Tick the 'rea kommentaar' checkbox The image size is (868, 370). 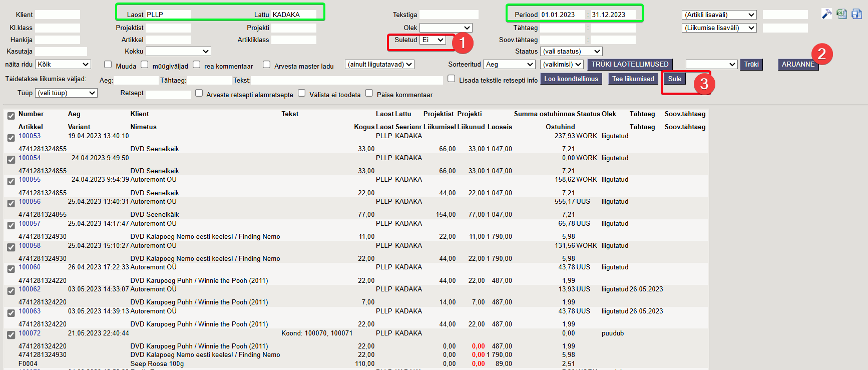click(x=197, y=65)
